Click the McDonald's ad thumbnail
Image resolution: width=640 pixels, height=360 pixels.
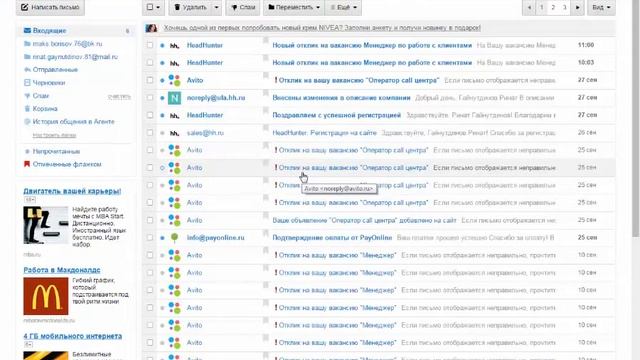point(46,296)
